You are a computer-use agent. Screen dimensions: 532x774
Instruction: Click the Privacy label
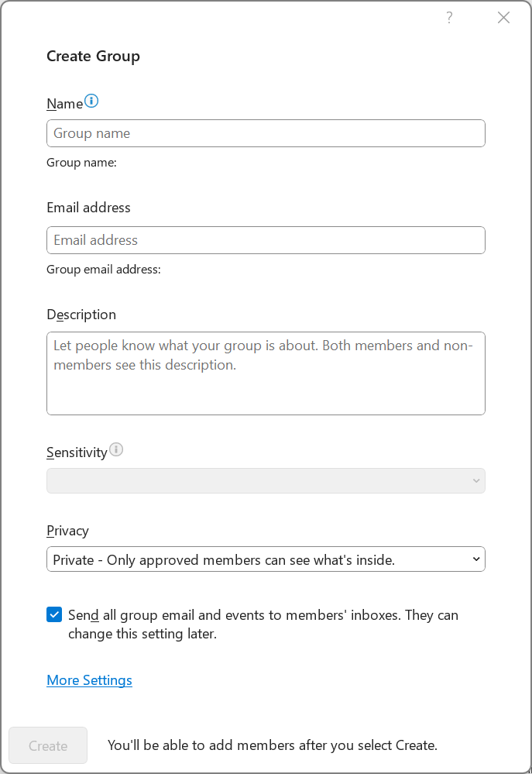click(x=67, y=531)
